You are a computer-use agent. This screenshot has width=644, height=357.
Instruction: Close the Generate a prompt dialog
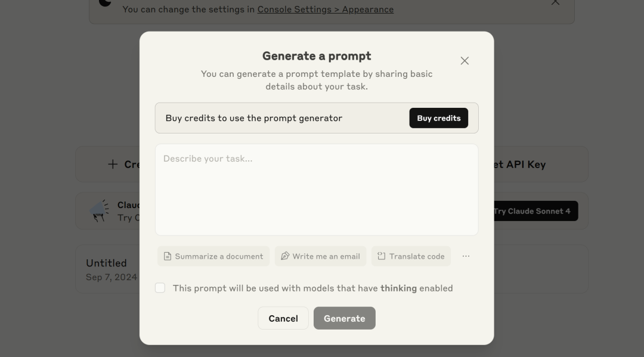pos(465,61)
